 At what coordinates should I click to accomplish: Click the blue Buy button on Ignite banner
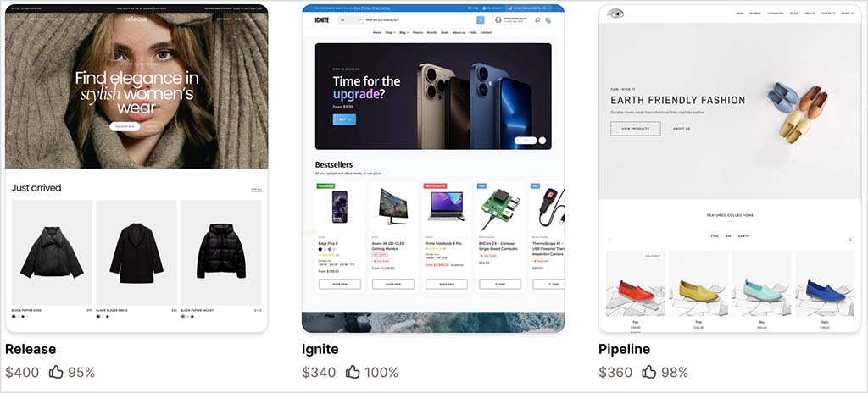coord(344,119)
